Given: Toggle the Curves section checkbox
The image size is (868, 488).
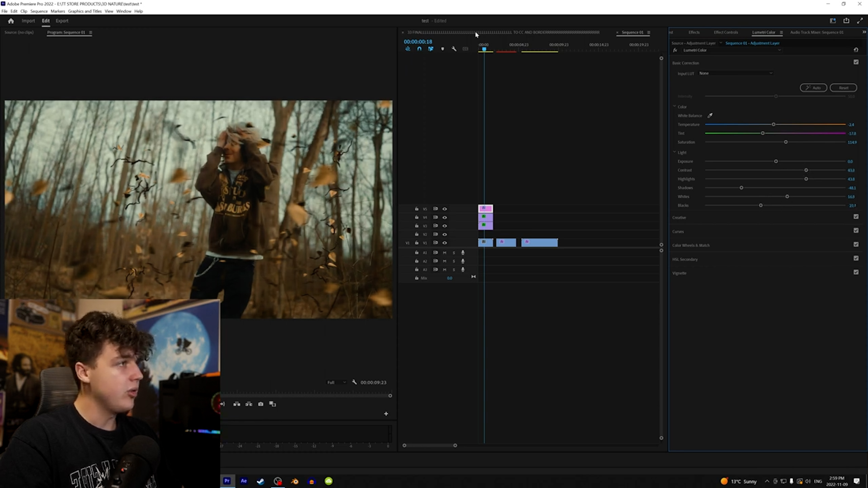Looking at the screenshot, I should click(856, 231).
